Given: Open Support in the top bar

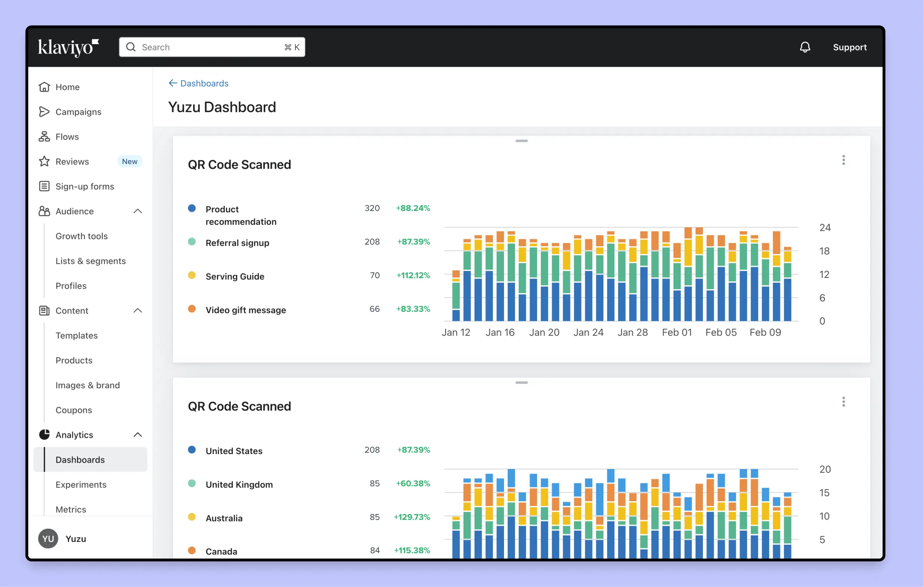Looking at the screenshot, I should [x=849, y=47].
